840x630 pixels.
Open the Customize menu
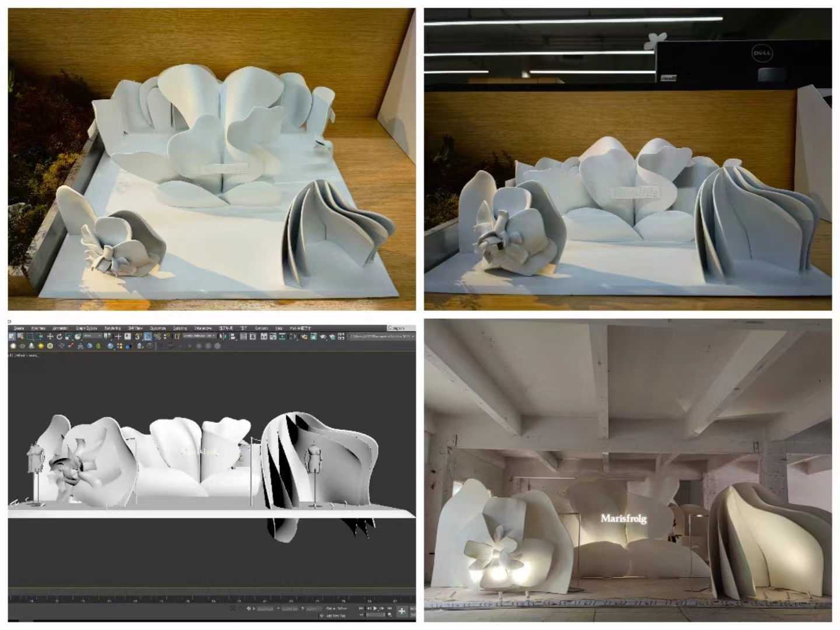tap(157, 328)
